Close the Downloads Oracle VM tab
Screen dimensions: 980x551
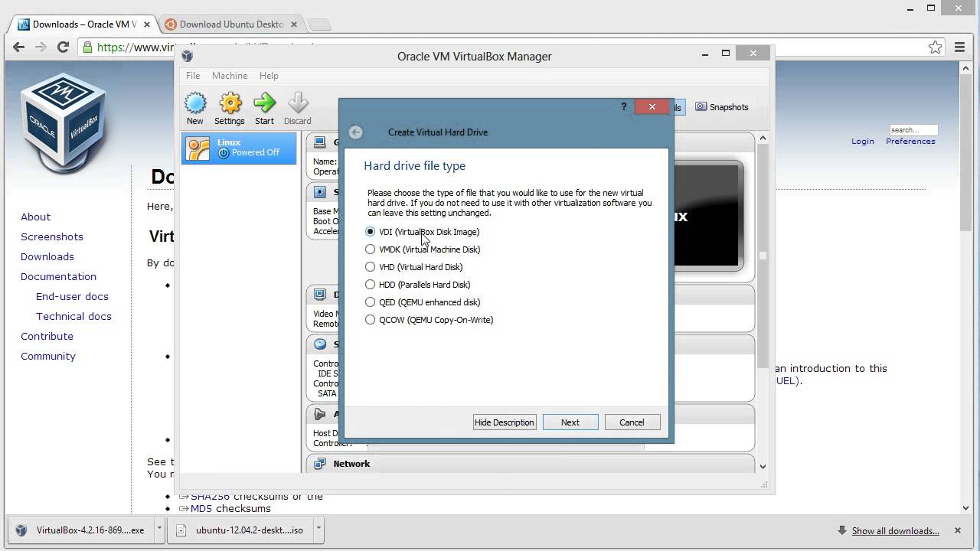click(147, 24)
